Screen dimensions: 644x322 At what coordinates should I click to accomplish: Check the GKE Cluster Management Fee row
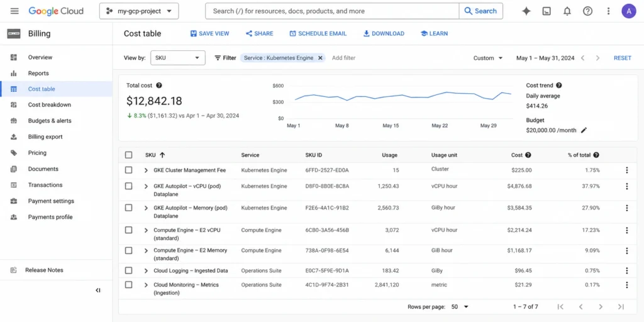point(128,170)
